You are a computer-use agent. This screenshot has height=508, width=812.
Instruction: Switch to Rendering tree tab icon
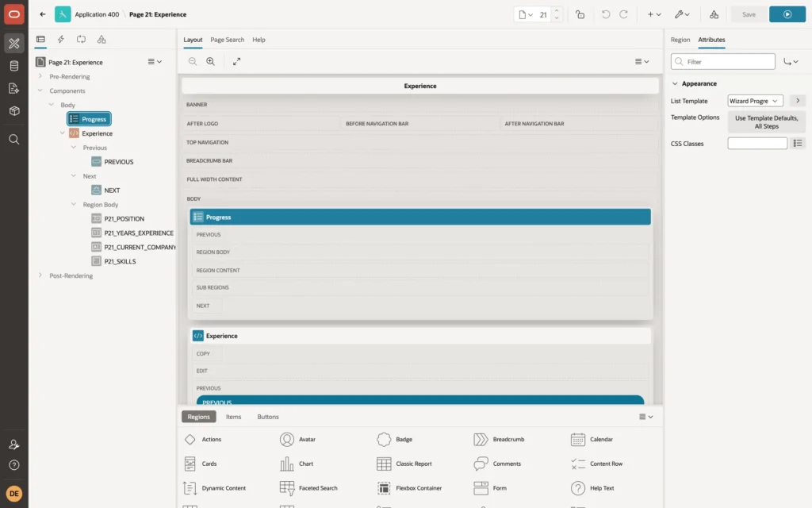point(40,40)
